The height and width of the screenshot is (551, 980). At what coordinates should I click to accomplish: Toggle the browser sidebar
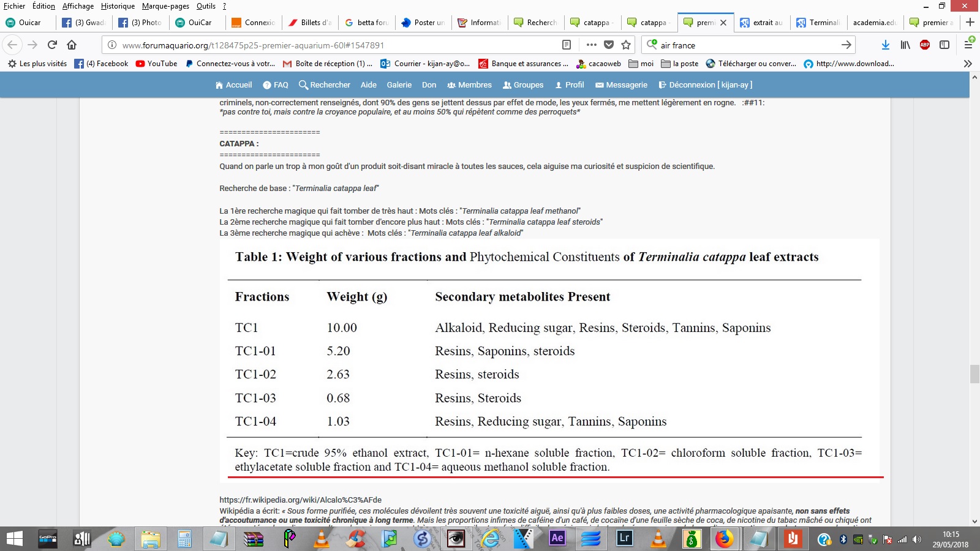point(944,45)
